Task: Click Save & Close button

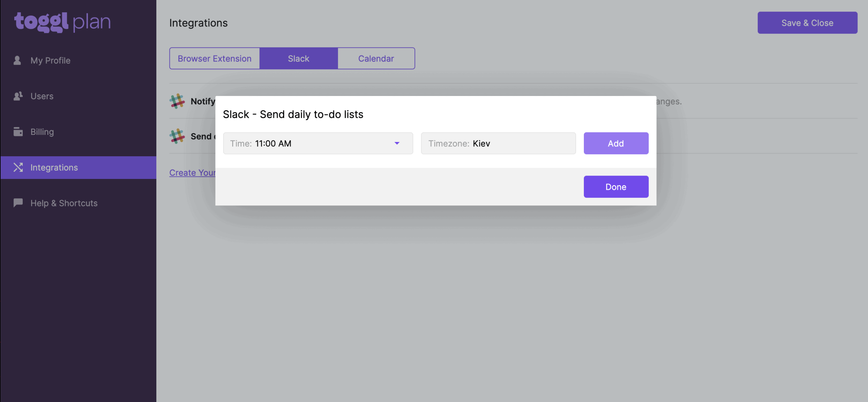Action: [x=807, y=23]
